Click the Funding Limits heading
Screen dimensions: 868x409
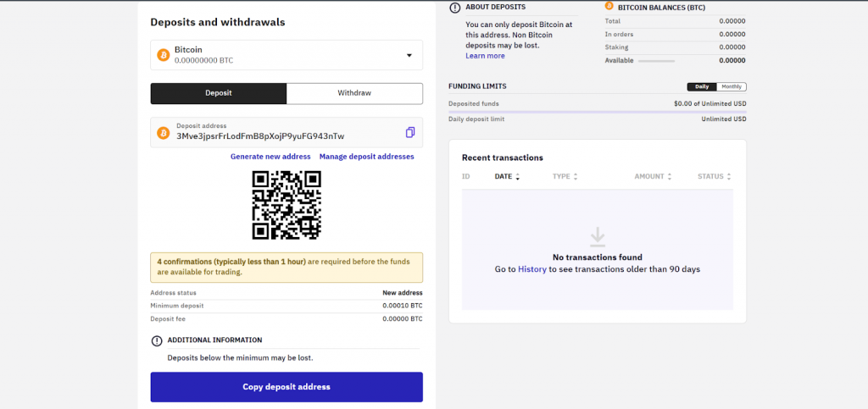[477, 86]
